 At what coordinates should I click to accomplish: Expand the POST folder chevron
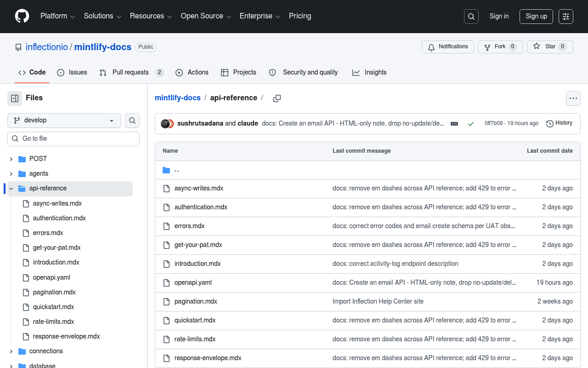[11, 159]
